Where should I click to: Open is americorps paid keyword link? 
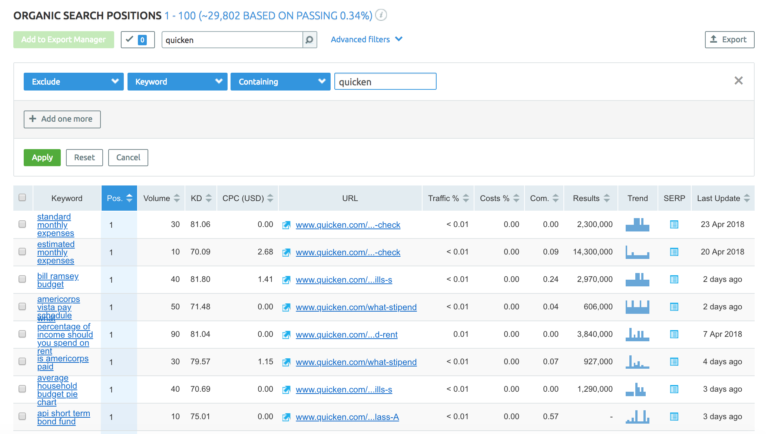tap(63, 362)
